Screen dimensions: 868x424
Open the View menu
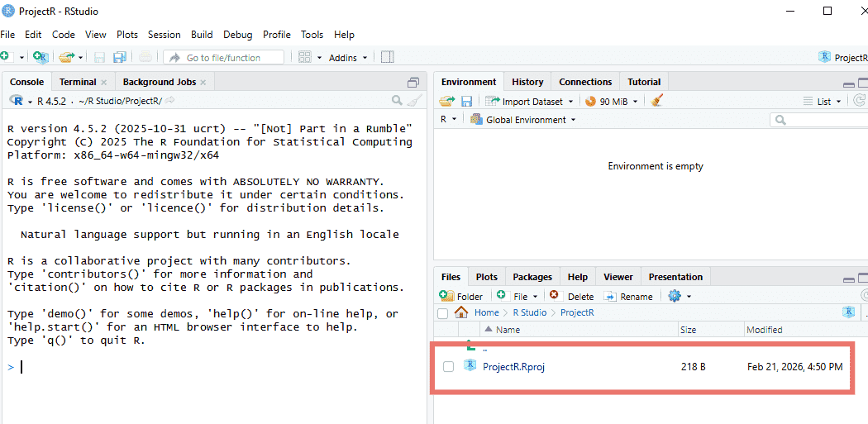point(96,35)
